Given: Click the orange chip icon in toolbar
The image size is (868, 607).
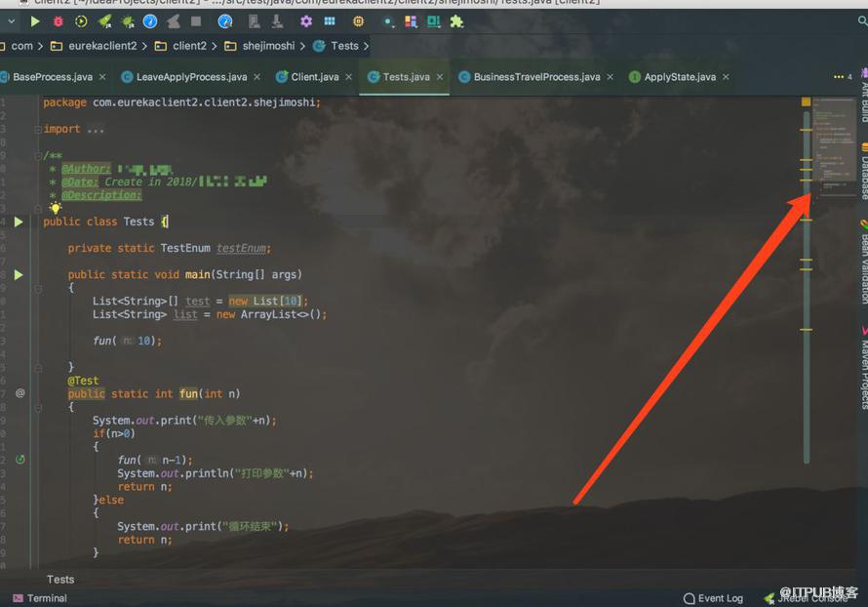Looking at the screenshot, I should coord(358,21).
